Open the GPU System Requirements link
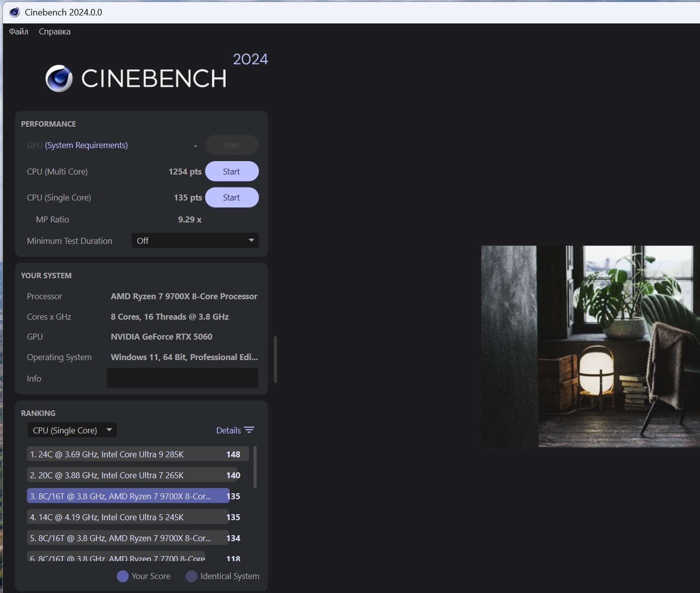Screen dimensions: 700x593 point(86,145)
